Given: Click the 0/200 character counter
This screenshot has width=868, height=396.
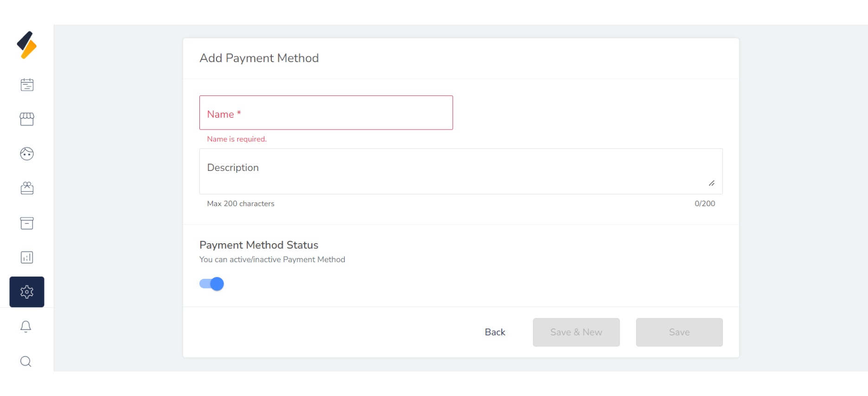Looking at the screenshot, I should tap(704, 204).
